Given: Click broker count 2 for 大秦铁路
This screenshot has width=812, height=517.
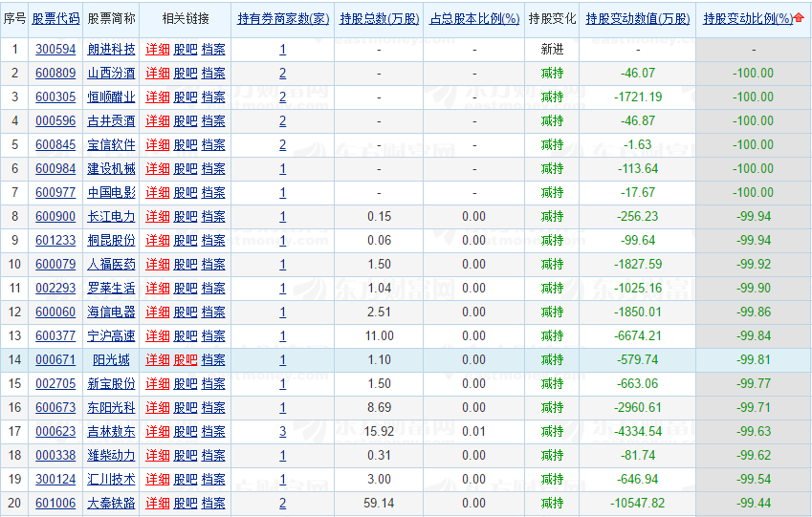Looking at the screenshot, I should click(283, 503).
